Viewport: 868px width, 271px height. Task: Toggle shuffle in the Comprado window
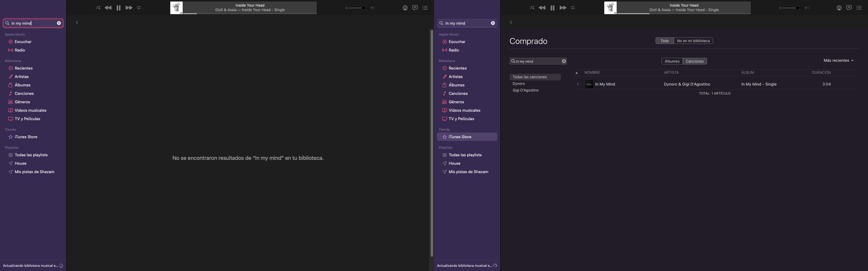tap(532, 8)
